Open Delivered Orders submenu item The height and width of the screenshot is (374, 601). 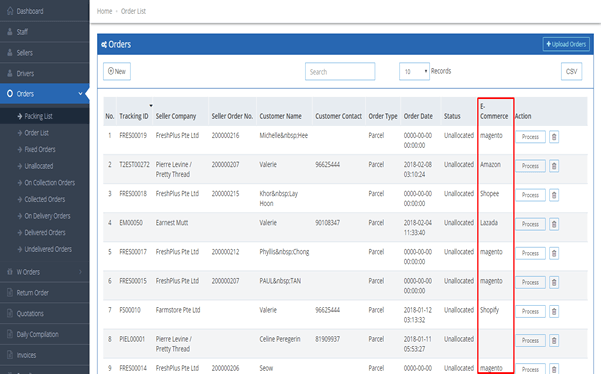click(45, 233)
